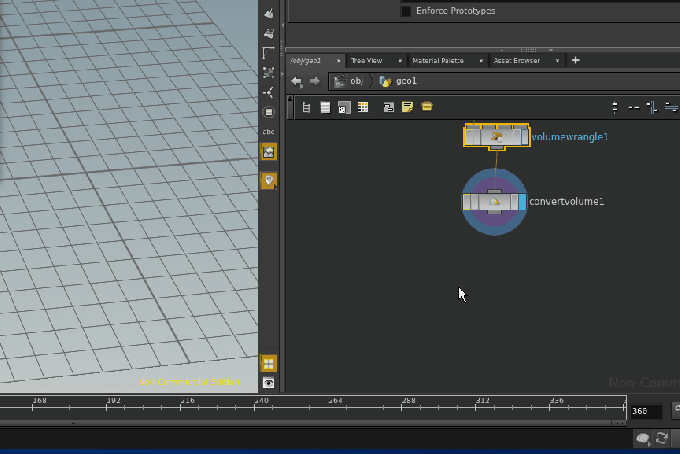Go back in network navigation history
This screenshot has width=680, height=454.
pos(297,81)
